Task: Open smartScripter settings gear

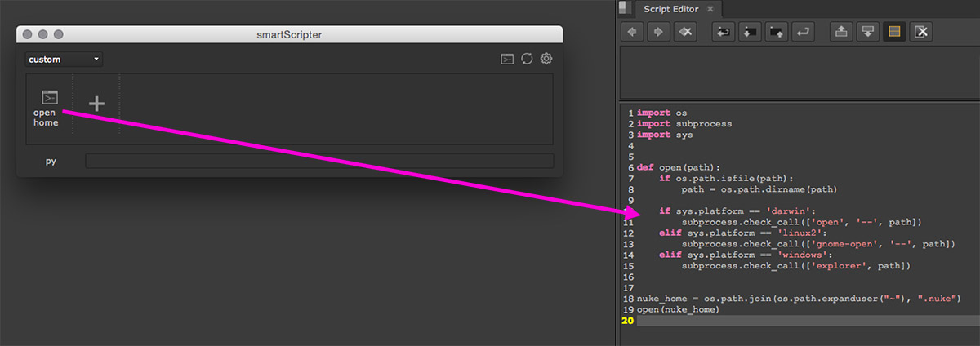Action: click(546, 59)
